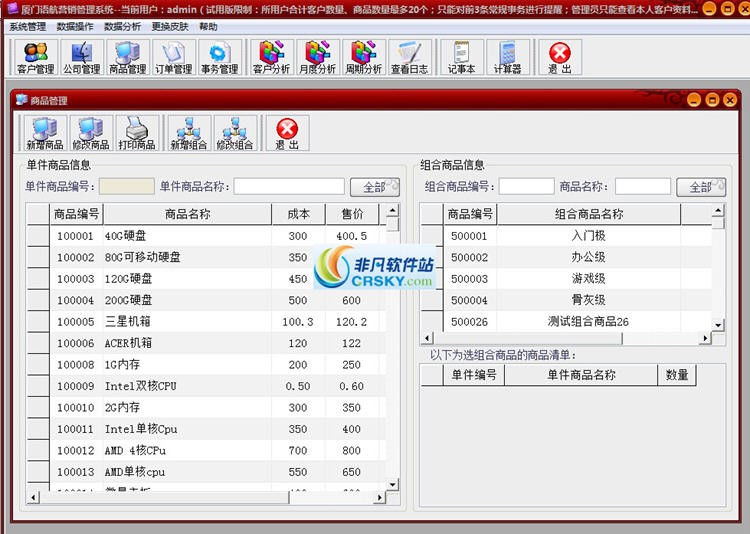Open 查看日志 toolbar icon
Image resolution: width=750 pixels, height=534 pixels.
tap(409, 58)
